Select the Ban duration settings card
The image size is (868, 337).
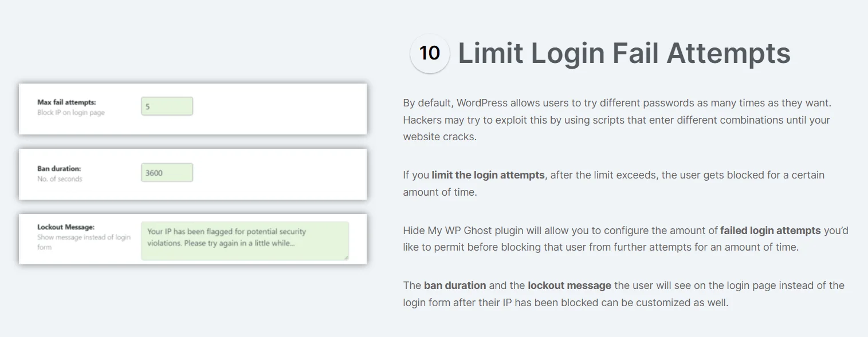point(193,174)
